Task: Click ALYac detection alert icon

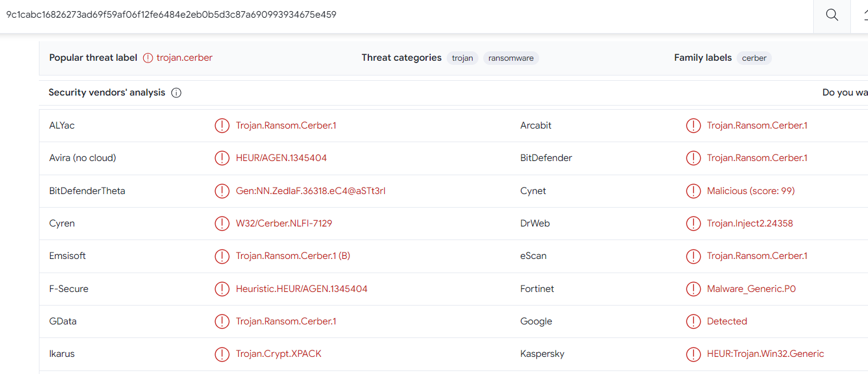Action: click(222, 126)
